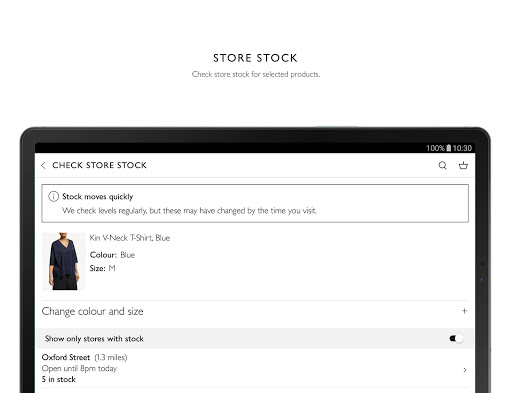Open search with the magnifier icon
This screenshot has height=393, width=512.
point(443,165)
